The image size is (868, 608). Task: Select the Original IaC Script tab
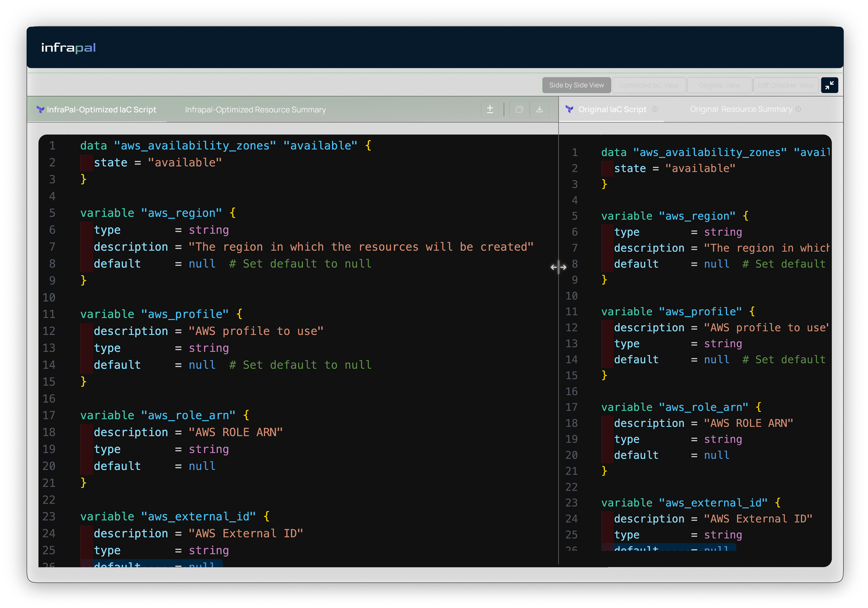coord(612,109)
